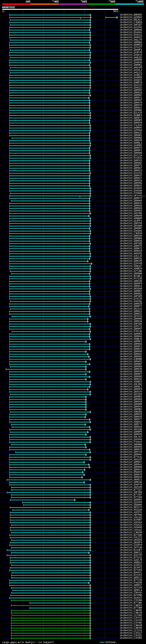Select UniRef100_Q2HY49 label

click(x=131, y=263)
